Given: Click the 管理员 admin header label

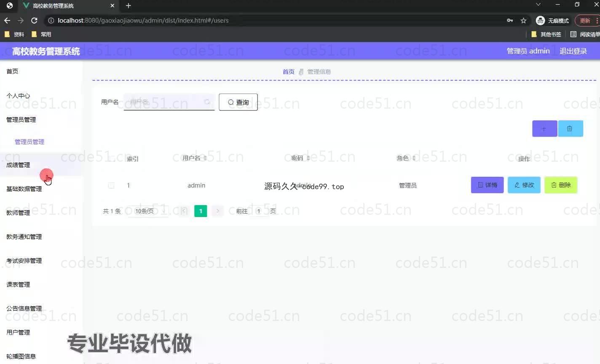Looking at the screenshot, I should [x=528, y=51].
